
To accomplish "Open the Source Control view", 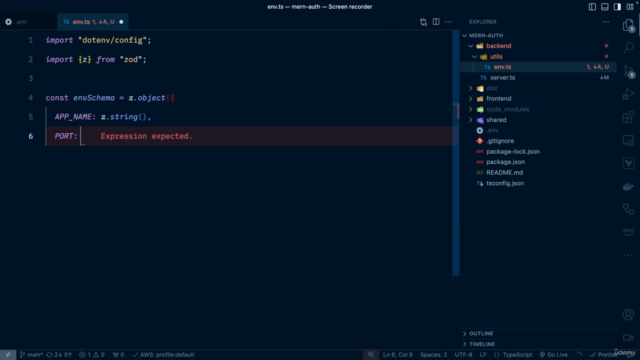I will pos(629,71).
